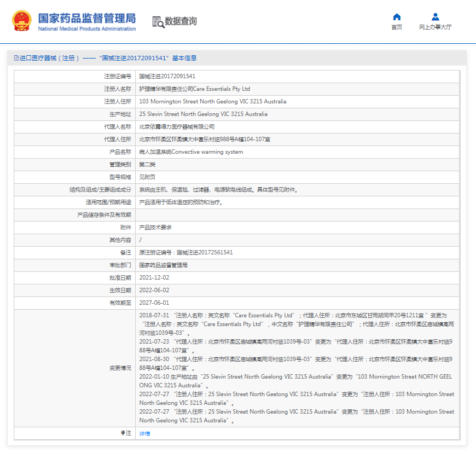
Task: Go to 首页 via house icon
Action: [x=397, y=17]
